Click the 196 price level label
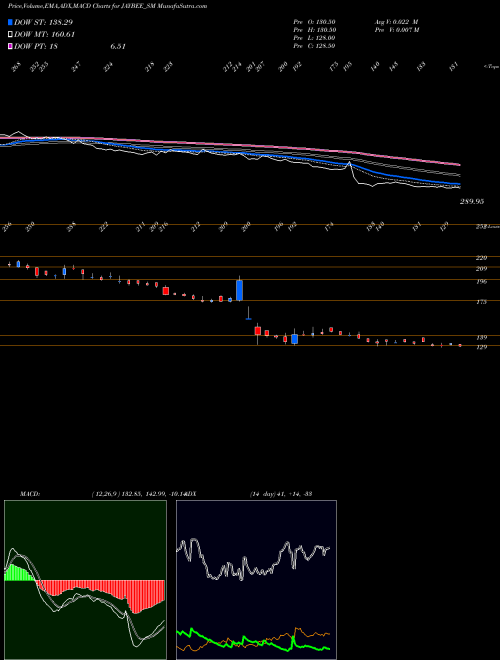500x660 pixels. [481, 281]
